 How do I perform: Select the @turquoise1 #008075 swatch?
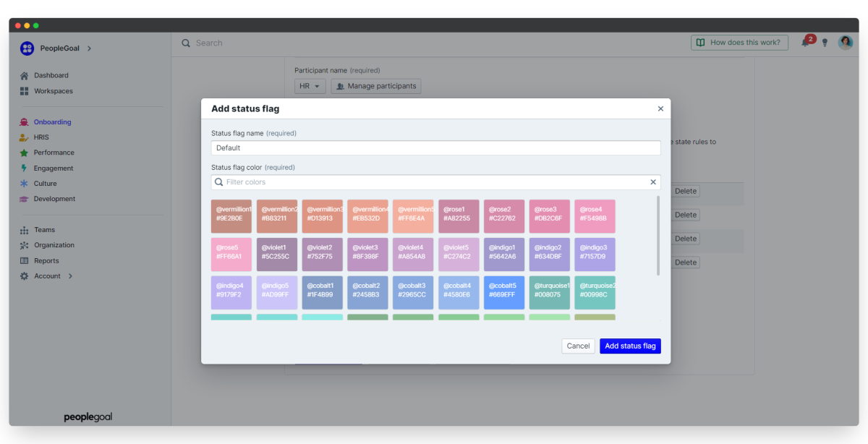coord(550,292)
